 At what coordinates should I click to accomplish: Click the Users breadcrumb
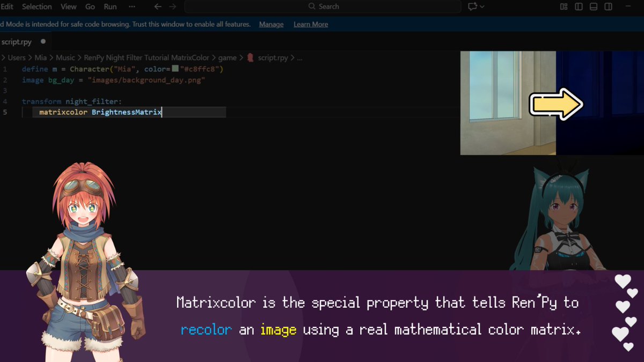tap(17, 57)
